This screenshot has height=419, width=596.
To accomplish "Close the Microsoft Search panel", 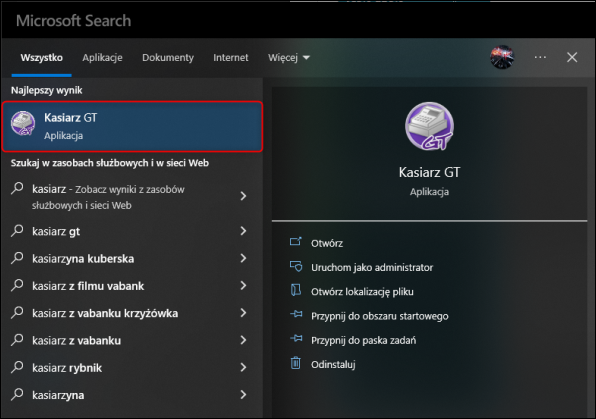I will (x=572, y=57).
